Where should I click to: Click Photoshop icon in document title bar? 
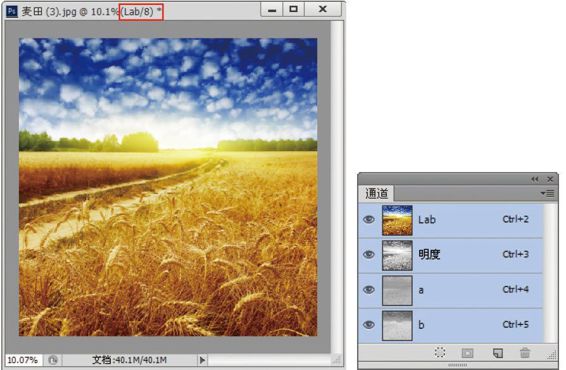12,11
